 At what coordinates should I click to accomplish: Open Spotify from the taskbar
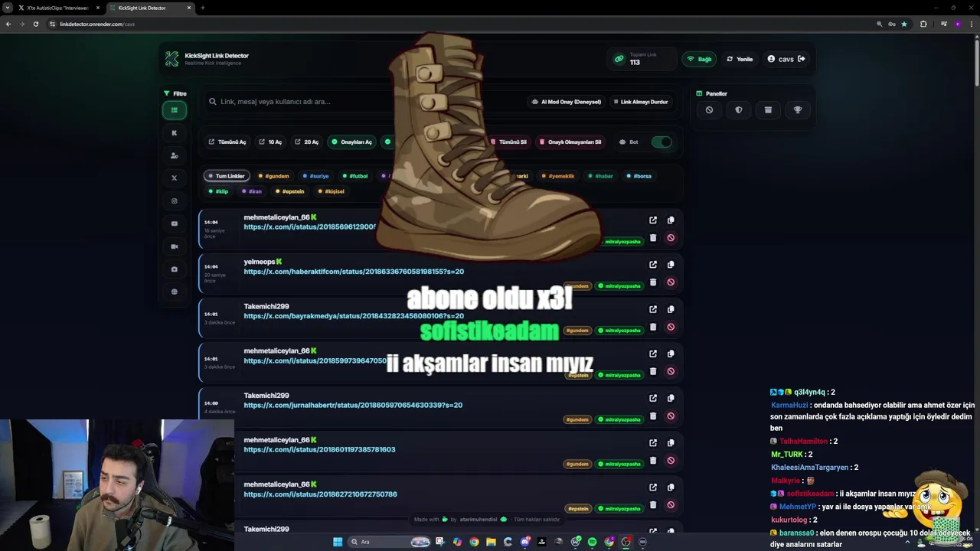(592, 542)
